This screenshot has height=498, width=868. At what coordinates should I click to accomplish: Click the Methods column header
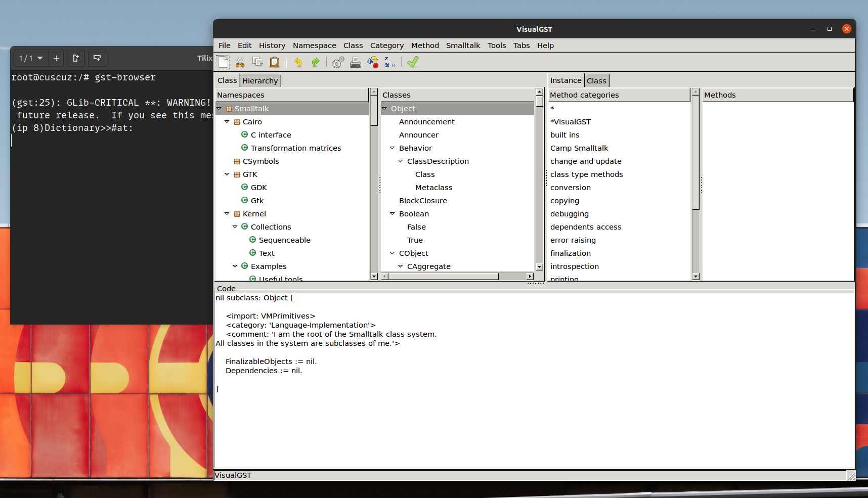point(778,95)
